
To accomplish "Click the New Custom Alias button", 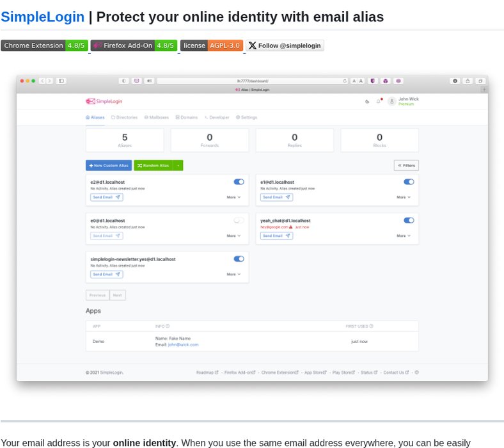I will coord(109,166).
